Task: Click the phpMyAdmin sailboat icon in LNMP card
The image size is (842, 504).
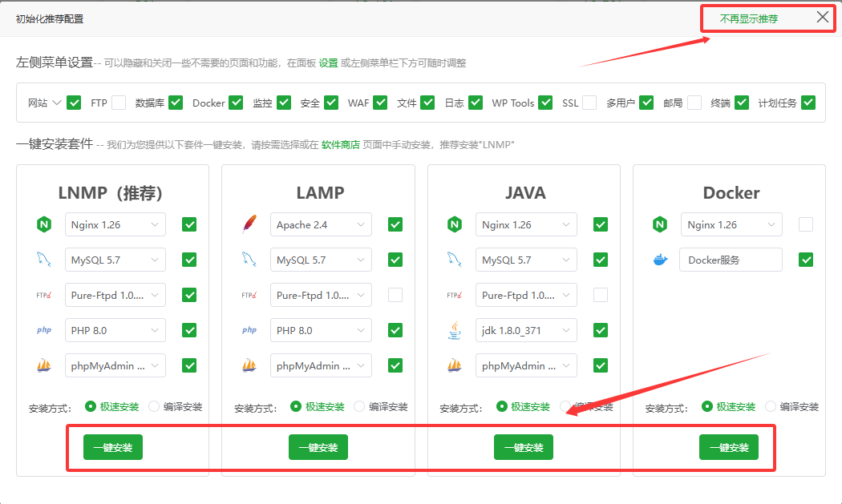Action: coord(44,365)
